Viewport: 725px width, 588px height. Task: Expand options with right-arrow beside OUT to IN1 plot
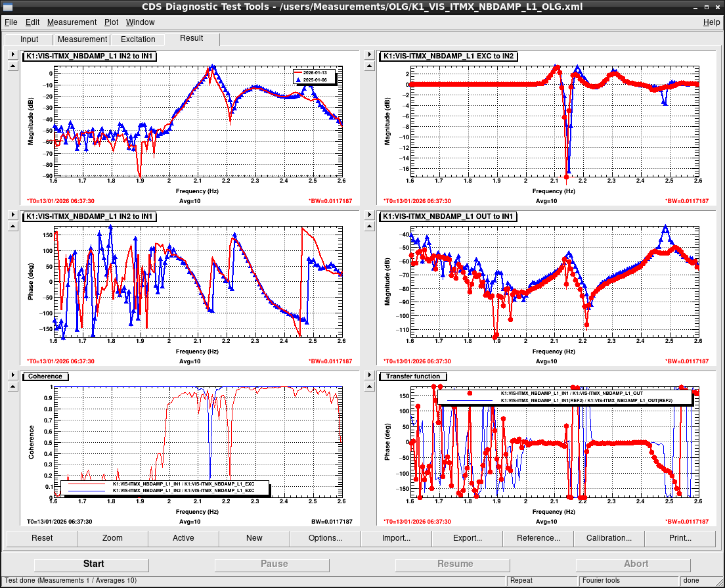368,215
